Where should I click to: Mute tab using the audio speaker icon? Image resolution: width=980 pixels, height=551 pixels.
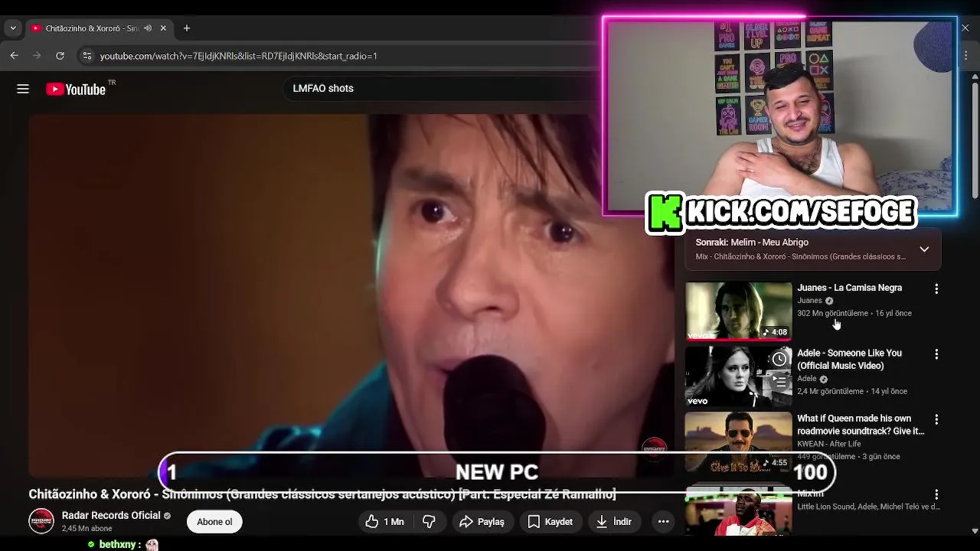pos(147,28)
